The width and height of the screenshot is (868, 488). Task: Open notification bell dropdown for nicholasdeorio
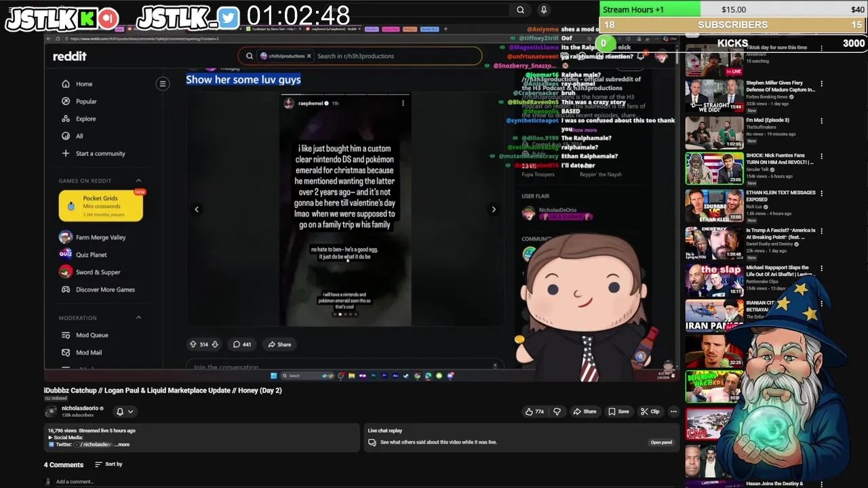(x=125, y=411)
